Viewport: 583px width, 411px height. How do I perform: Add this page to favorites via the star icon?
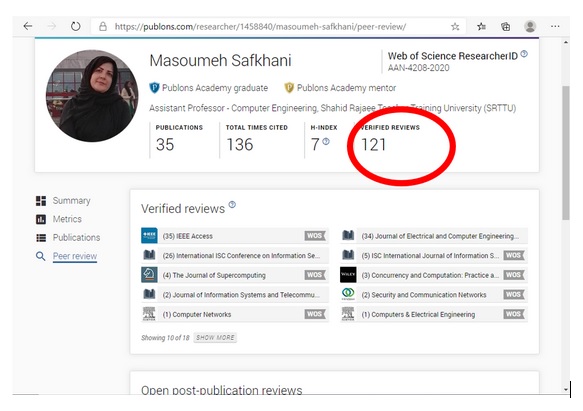point(455,26)
